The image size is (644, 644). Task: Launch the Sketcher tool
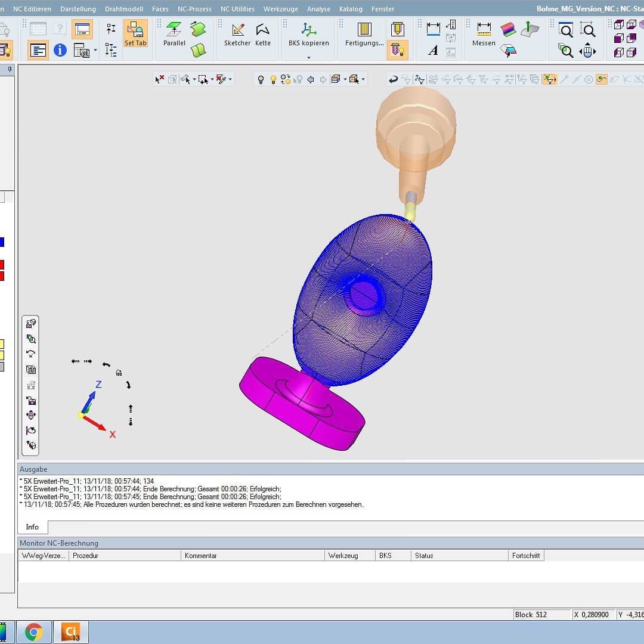237,35
